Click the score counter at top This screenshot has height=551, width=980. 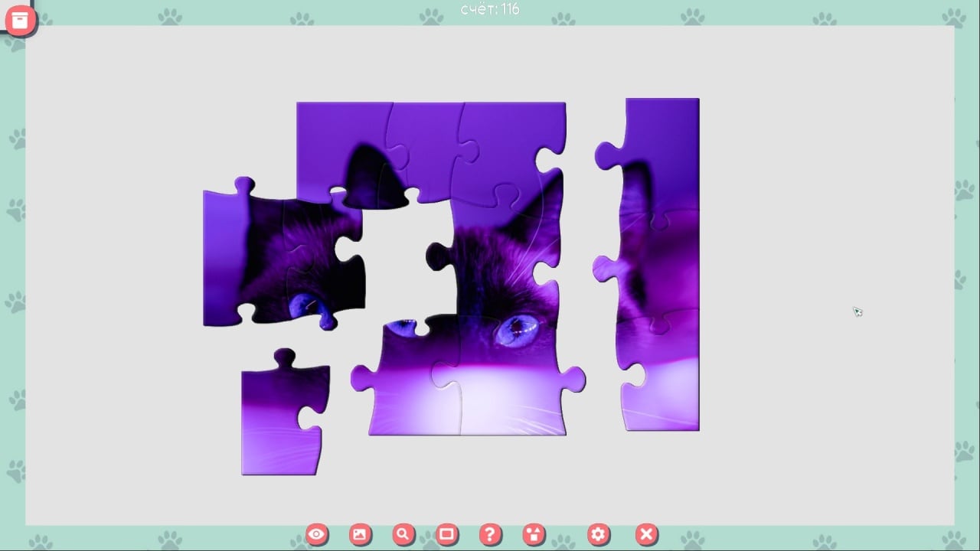point(490,9)
